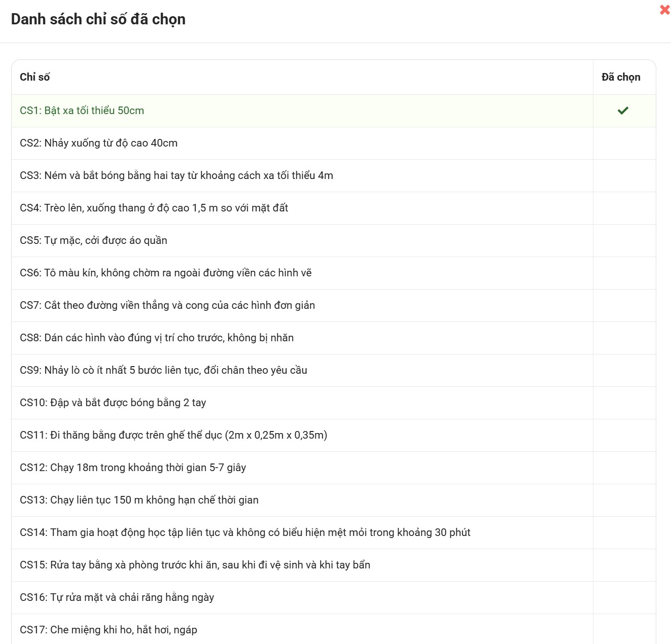Image resolution: width=671 pixels, height=644 pixels.
Task: Click CS4 trèo lên, xuống thang row
Action: (154, 208)
